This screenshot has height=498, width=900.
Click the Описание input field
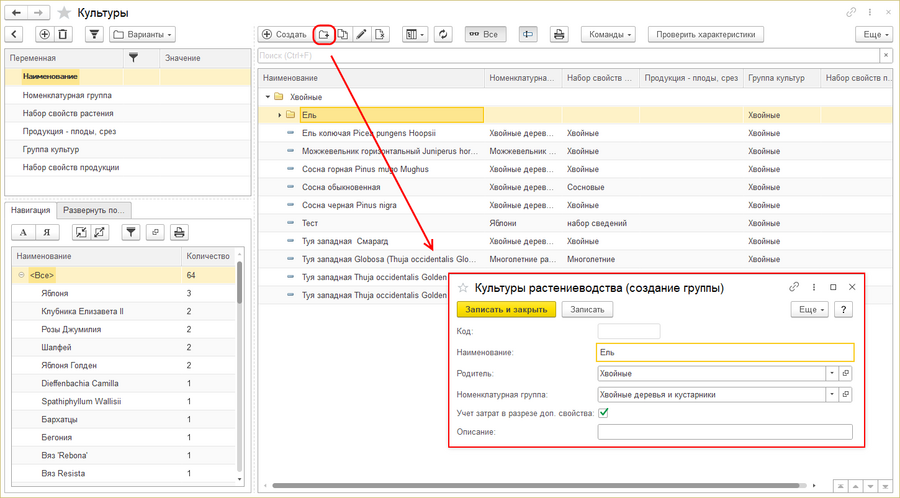coord(724,432)
